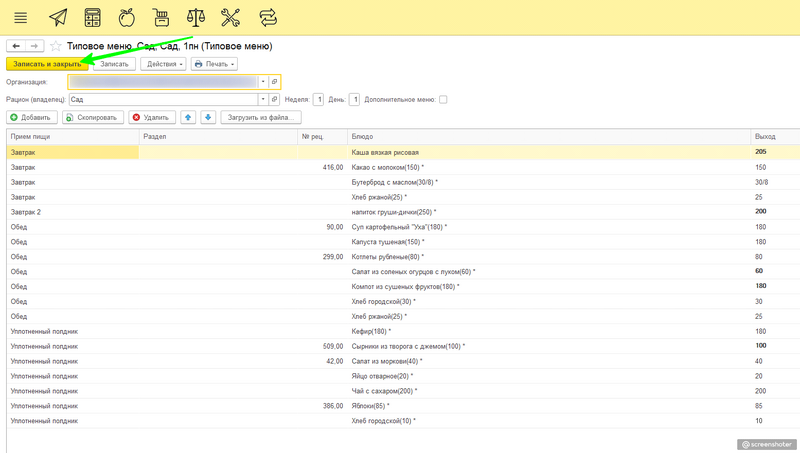800x453 pixels.
Task: Open the Печать dropdown menu
Action: coord(214,64)
